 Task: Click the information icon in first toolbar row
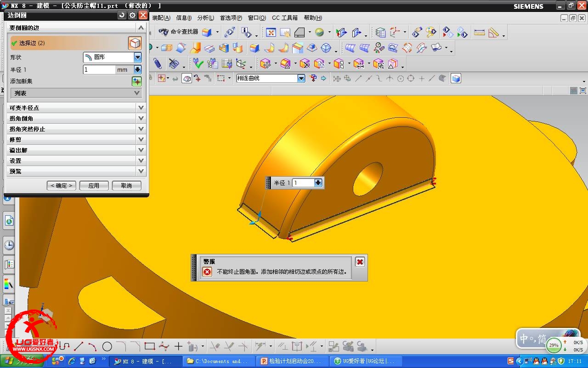point(246,32)
